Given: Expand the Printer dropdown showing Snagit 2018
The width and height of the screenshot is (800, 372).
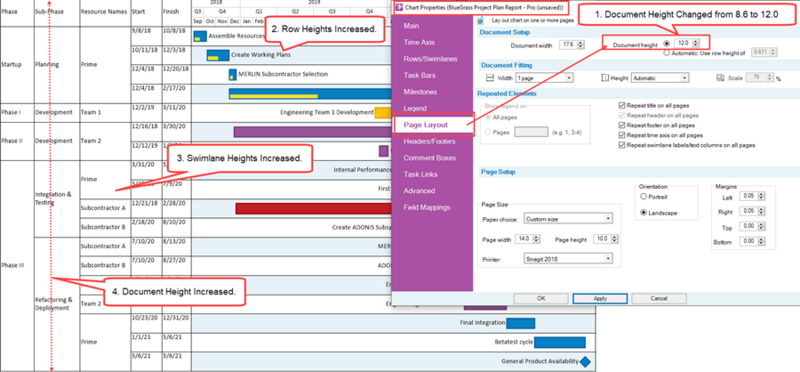Looking at the screenshot, I should click(x=568, y=259).
